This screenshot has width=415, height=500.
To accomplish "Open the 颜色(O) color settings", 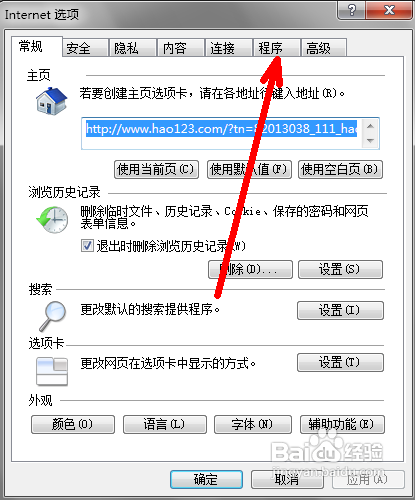I will (73, 424).
